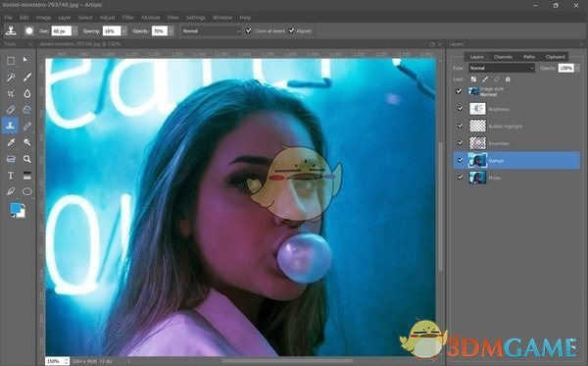
Task: Open the zoom level dropdown at bottom
Action: point(67,361)
